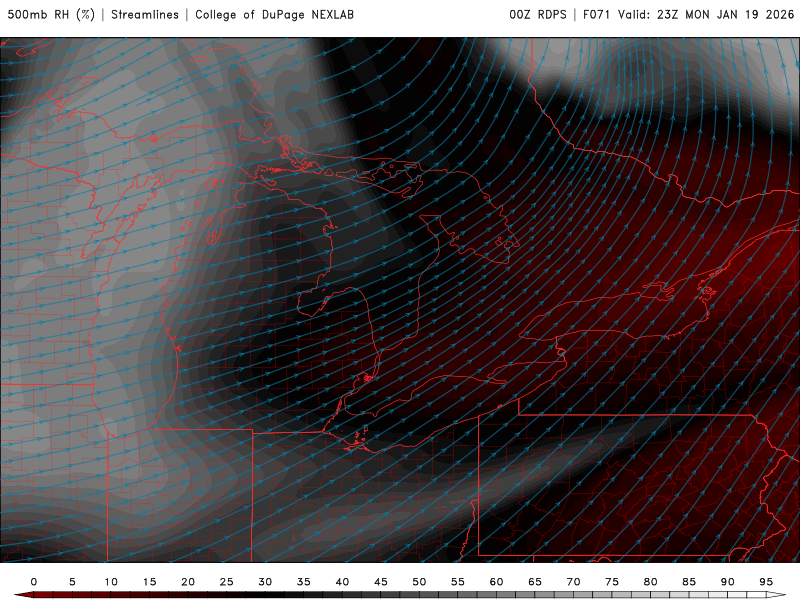Click the 'Valid: 23Z MON JAN 19 2026' text

706,15
